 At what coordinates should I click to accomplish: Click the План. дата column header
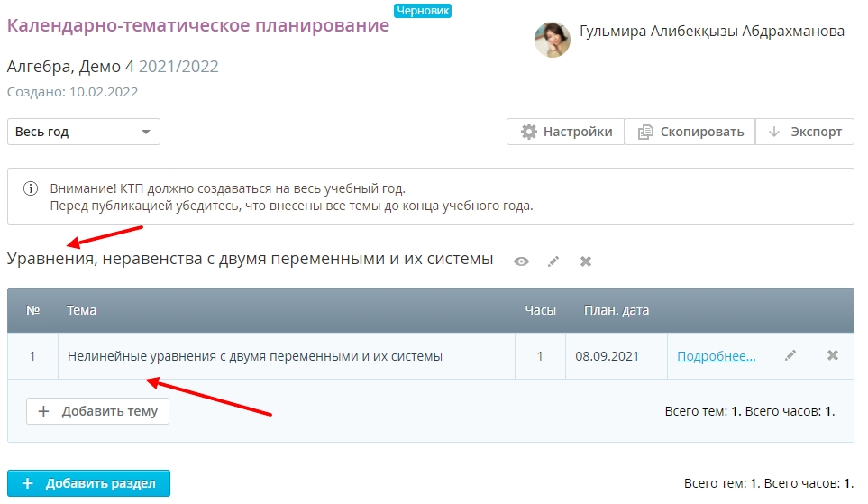[617, 310]
